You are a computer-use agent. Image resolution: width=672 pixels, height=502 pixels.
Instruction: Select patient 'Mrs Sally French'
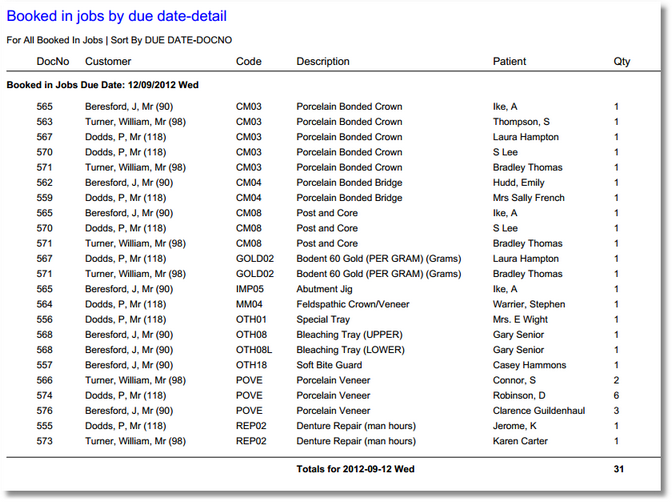[x=529, y=198]
